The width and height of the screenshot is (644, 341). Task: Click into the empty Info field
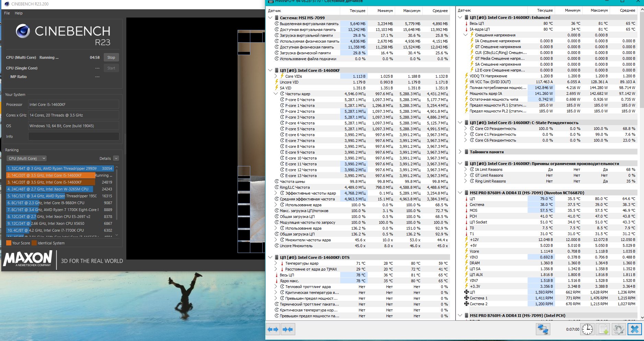coord(73,136)
